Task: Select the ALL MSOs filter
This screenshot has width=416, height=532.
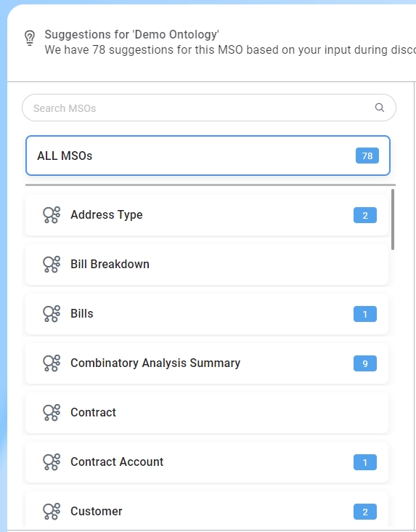Action: 208,156
